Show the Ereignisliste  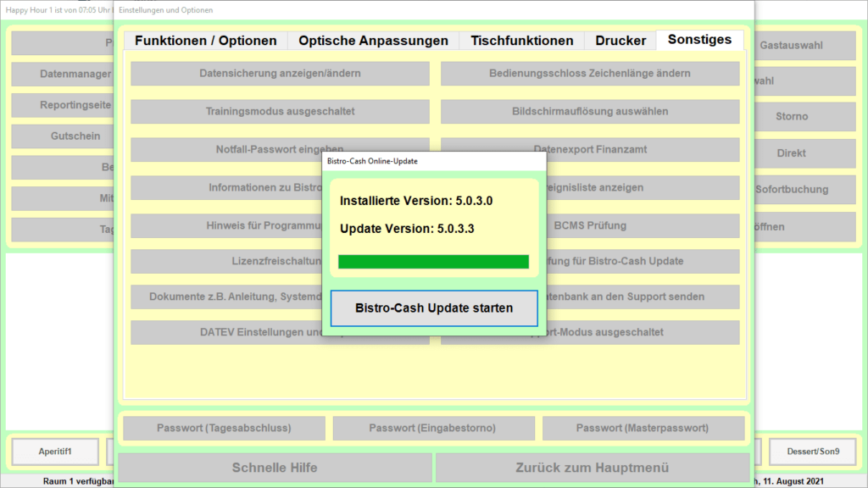click(x=643, y=187)
